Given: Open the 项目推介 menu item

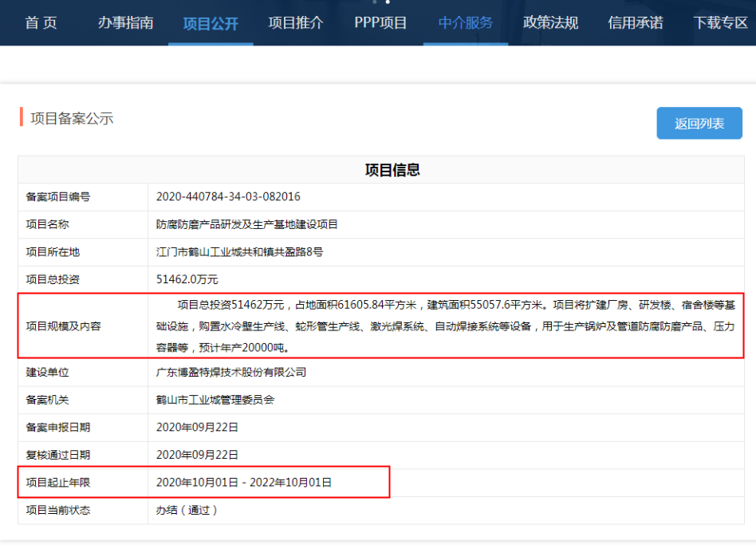Looking at the screenshot, I should point(295,23).
